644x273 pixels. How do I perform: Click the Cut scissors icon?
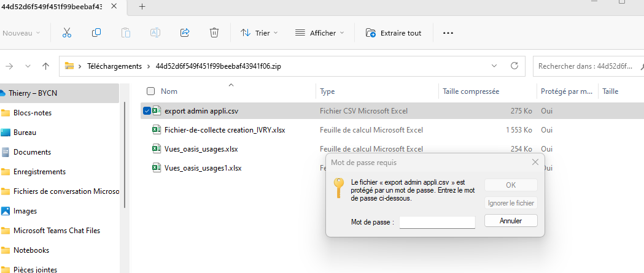(x=67, y=33)
